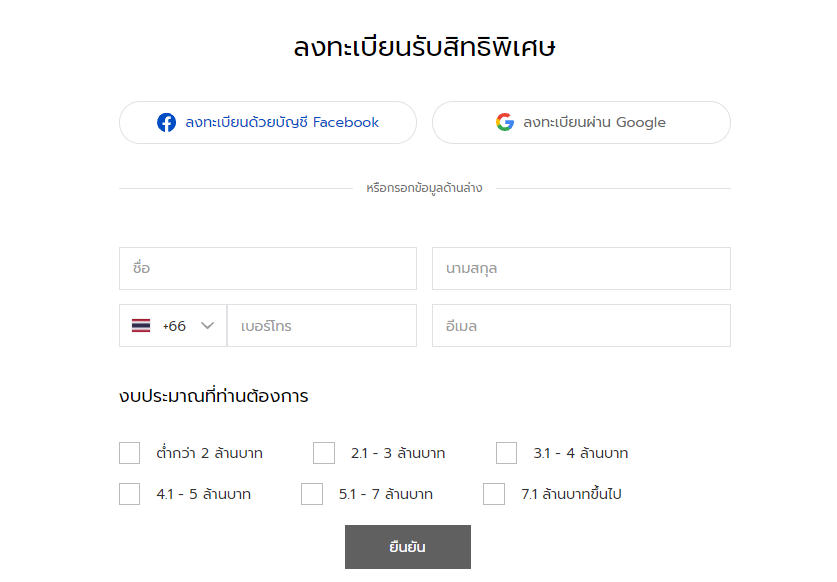
Task: Select the 7.1 ล้านบาทขึ้นไป checkbox
Action: pos(494,494)
